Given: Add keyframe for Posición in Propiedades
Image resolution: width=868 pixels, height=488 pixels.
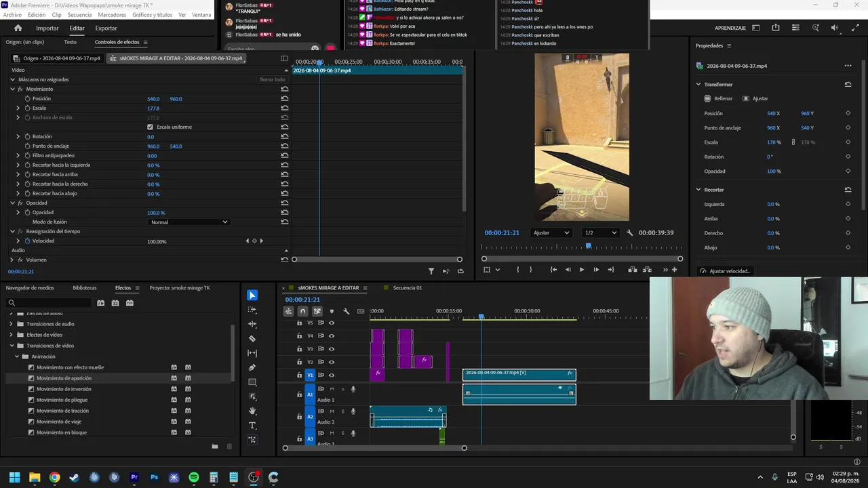Looking at the screenshot, I should point(848,113).
